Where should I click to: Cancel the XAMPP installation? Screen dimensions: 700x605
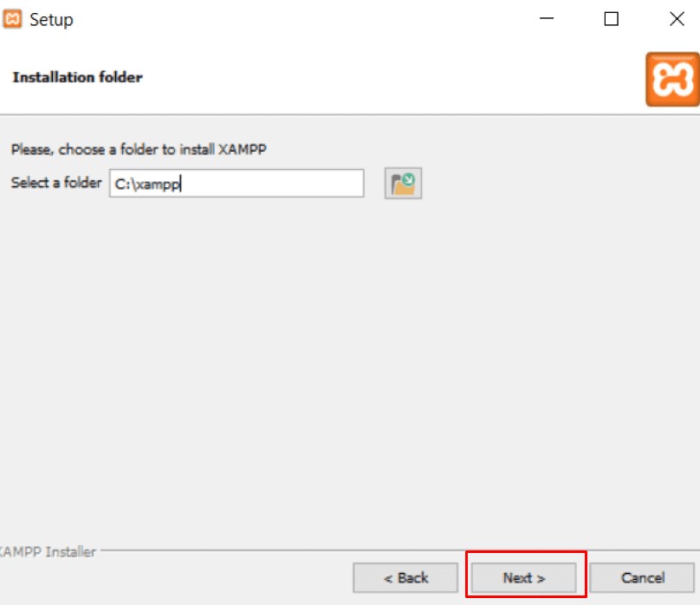pos(643,577)
